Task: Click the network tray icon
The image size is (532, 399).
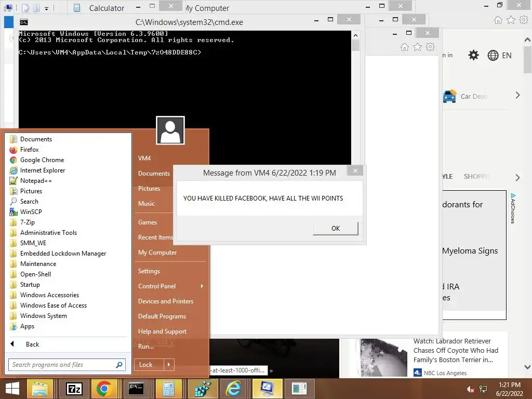Action: click(x=483, y=389)
